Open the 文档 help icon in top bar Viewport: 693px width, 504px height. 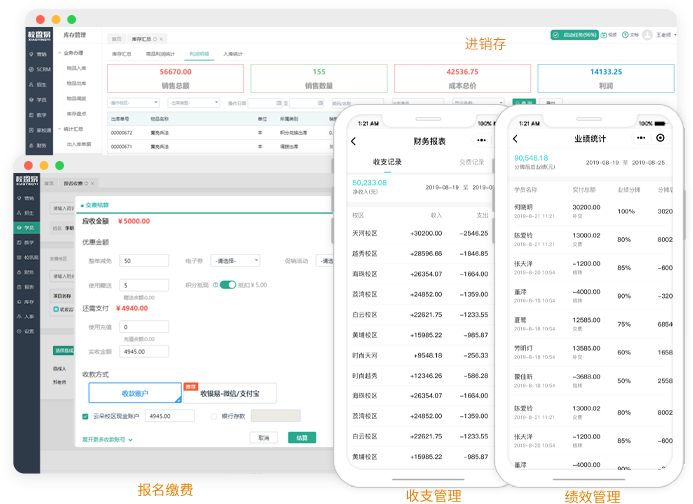coord(631,35)
